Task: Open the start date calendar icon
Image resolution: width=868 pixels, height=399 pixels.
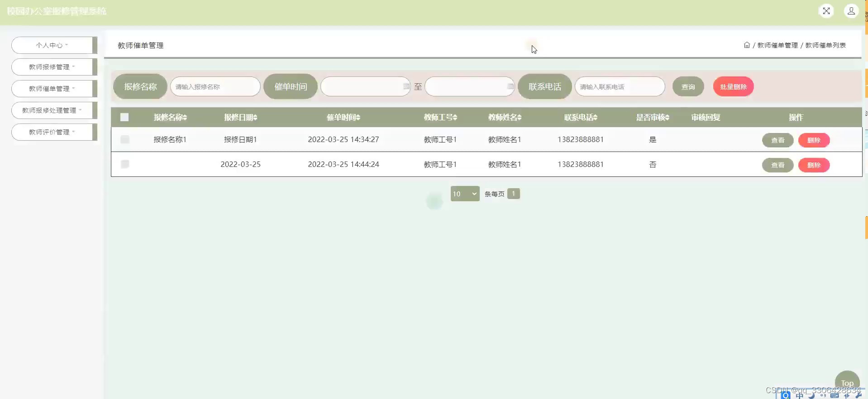Action: pyautogui.click(x=406, y=86)
